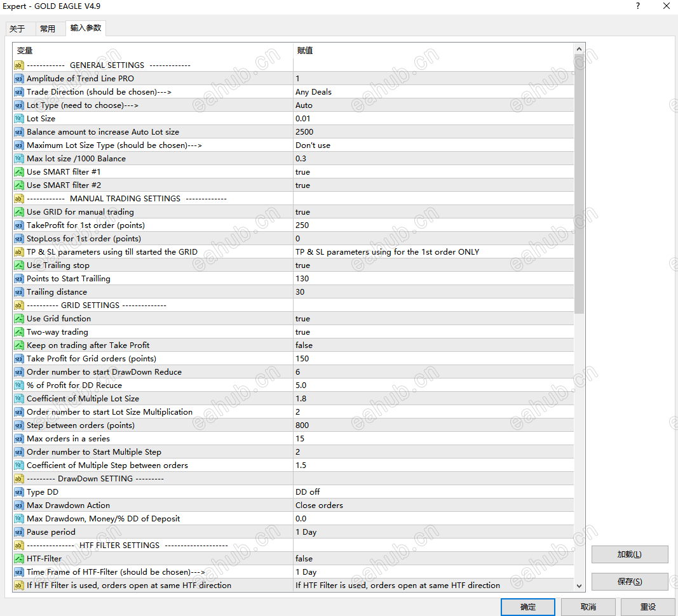678x616 pixels.
Task: Click the string icon beside GRID SETTINGS header
Action: click(18, 305)
